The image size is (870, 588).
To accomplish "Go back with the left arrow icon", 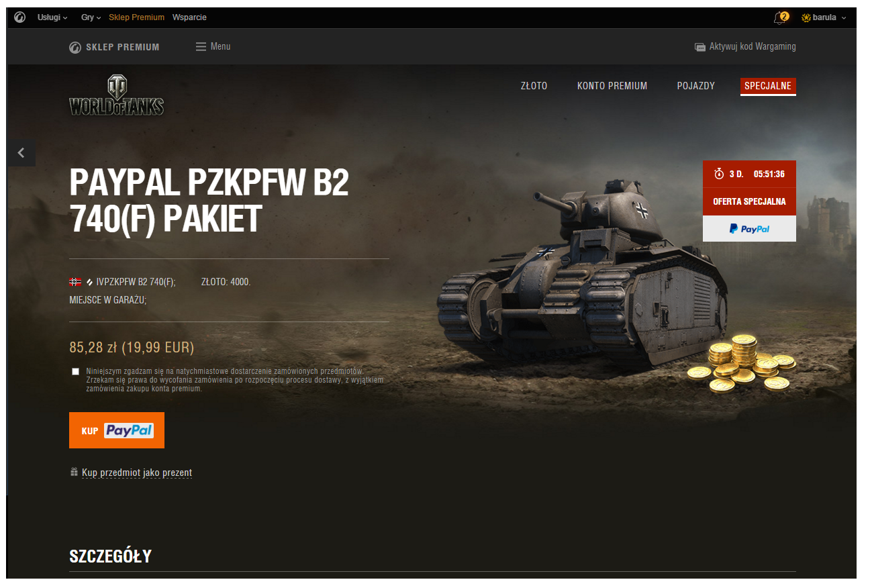I will point(21,153).
